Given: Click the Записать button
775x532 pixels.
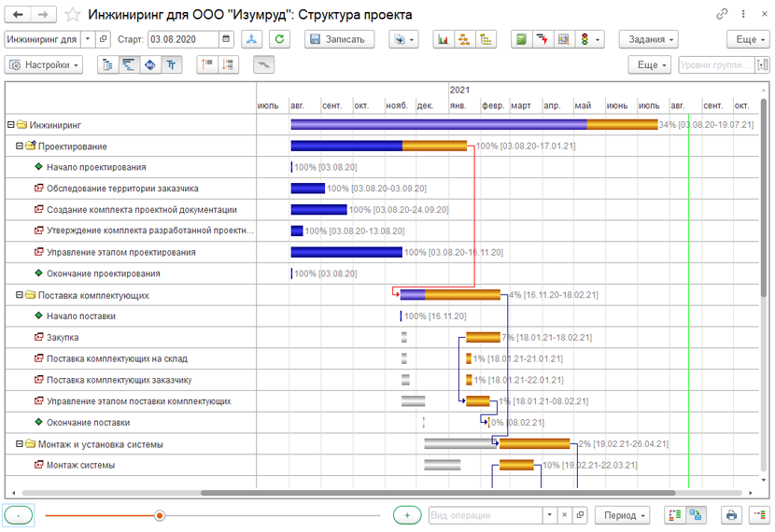Looking at the screenshot, I should point(340,39).
